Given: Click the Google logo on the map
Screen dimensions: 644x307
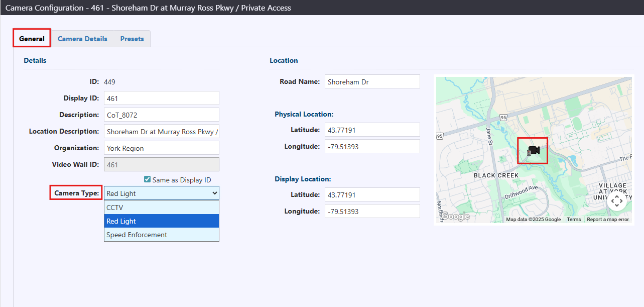Looking at the screenshot, I should (455, 217).
